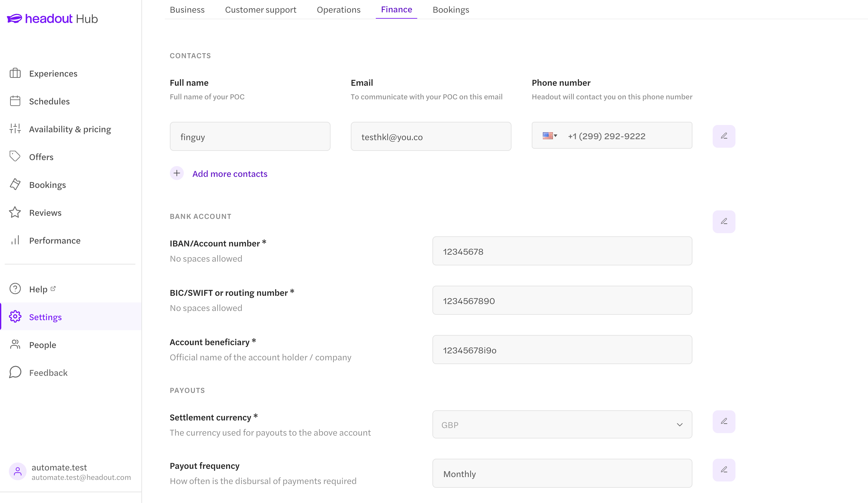Click the external link icon beside Help

[x=53, y=289]
